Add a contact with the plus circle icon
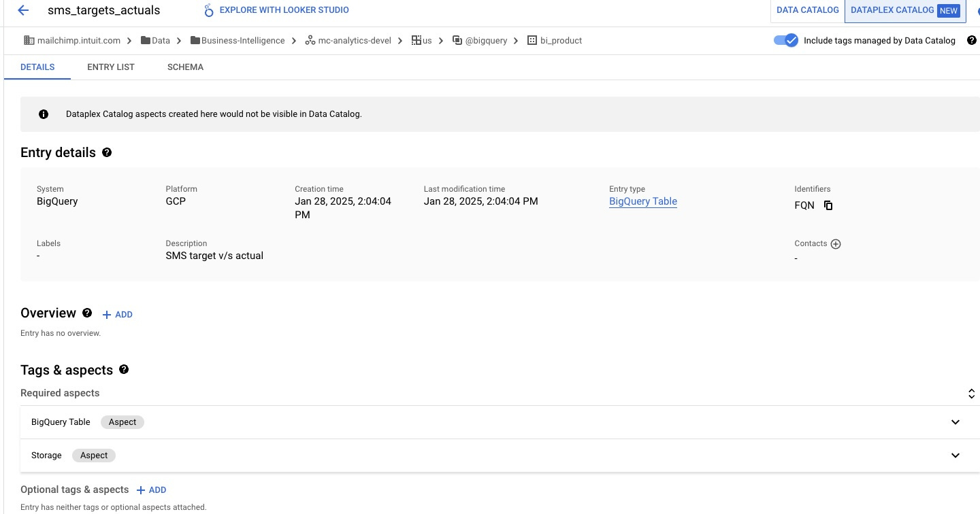This screenshot has height=514, width=980. click(836, 244)
